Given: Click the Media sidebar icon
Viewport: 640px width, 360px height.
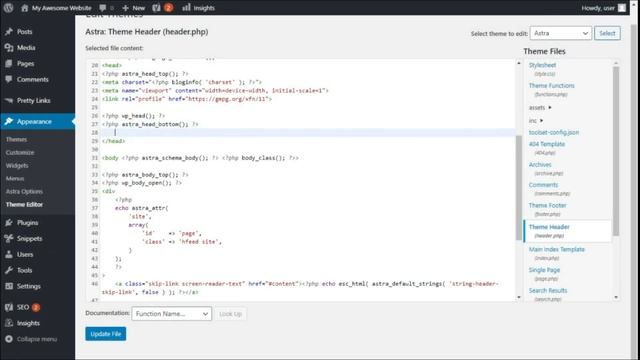Looking at the screenshot, I should click(9, 47).
